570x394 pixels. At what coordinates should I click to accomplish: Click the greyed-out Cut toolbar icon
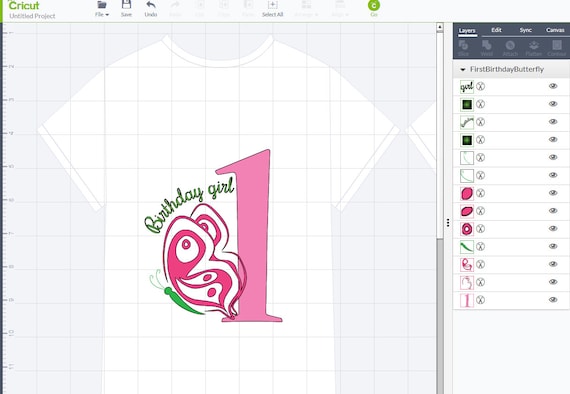(200, 8)
